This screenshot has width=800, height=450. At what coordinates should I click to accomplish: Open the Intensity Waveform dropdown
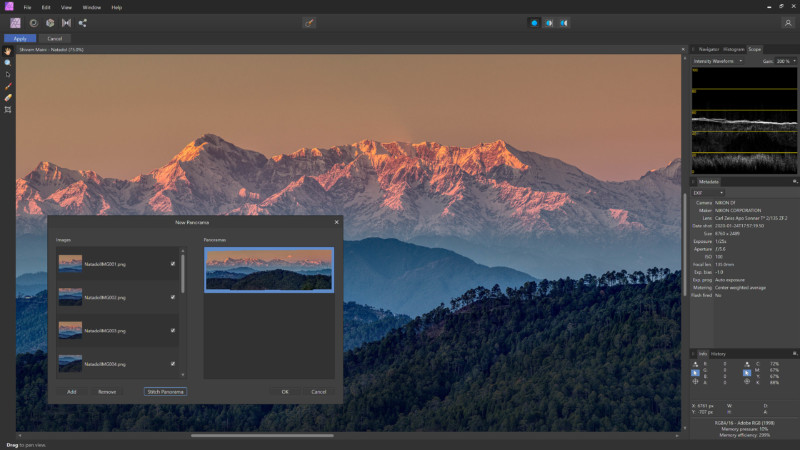718,61
